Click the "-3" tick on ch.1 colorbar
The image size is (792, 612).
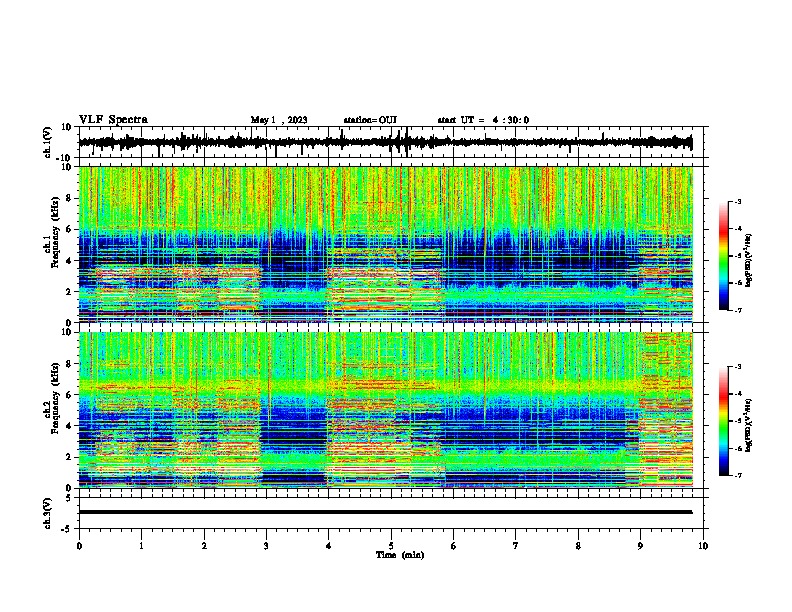[737, 201]
